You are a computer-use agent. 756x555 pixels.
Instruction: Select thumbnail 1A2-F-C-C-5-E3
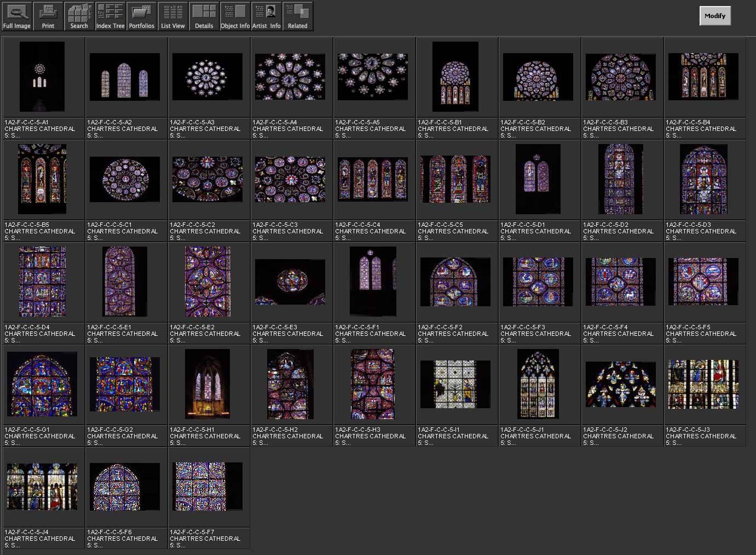[290, 282]
